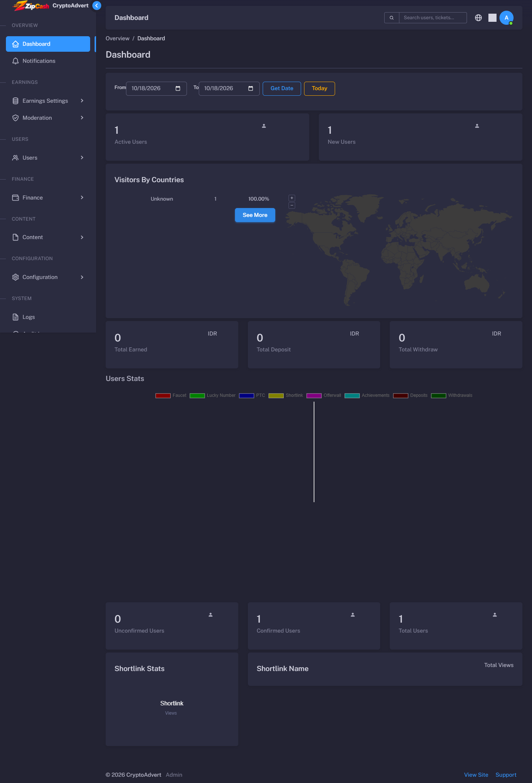Viewport: 532px width, 783px height.
Task: Expand the Users sidebar menu
Action: point(48,158)
